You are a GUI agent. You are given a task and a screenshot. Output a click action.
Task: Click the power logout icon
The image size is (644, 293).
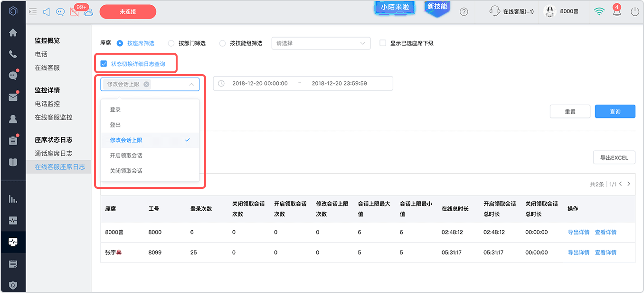635,11
